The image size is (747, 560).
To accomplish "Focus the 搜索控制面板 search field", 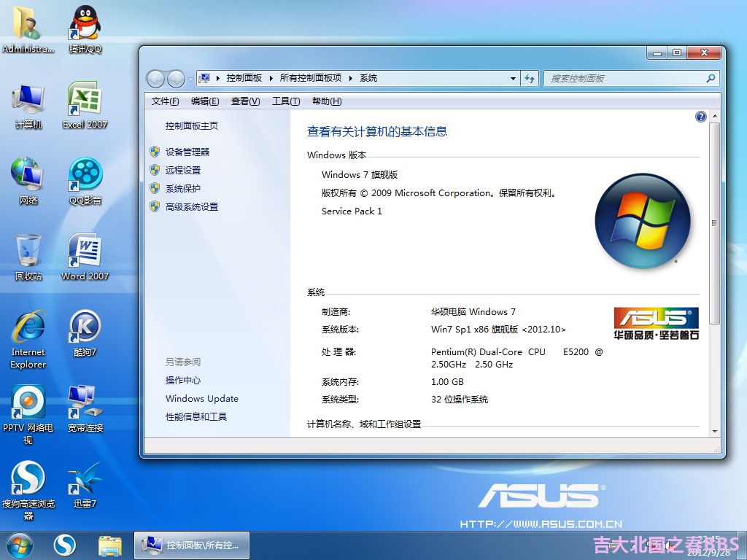I will pos(631,79).
